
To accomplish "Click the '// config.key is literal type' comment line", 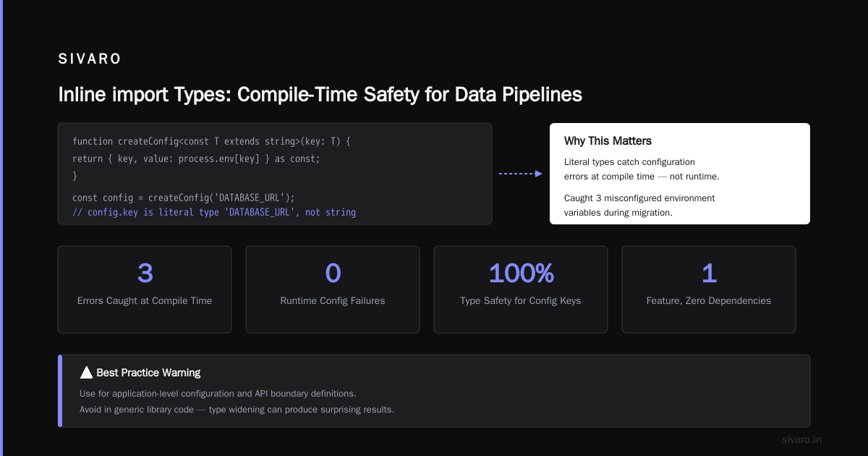I will coord(214,212).
